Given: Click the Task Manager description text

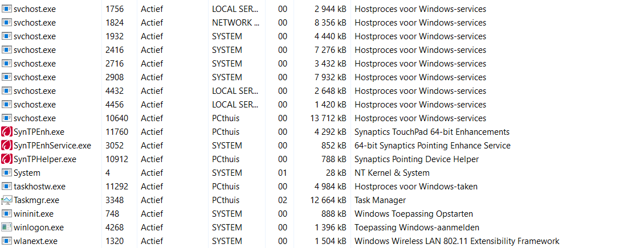Looking at the screenshot, I should pyautogui.click(x=380, y=200).
